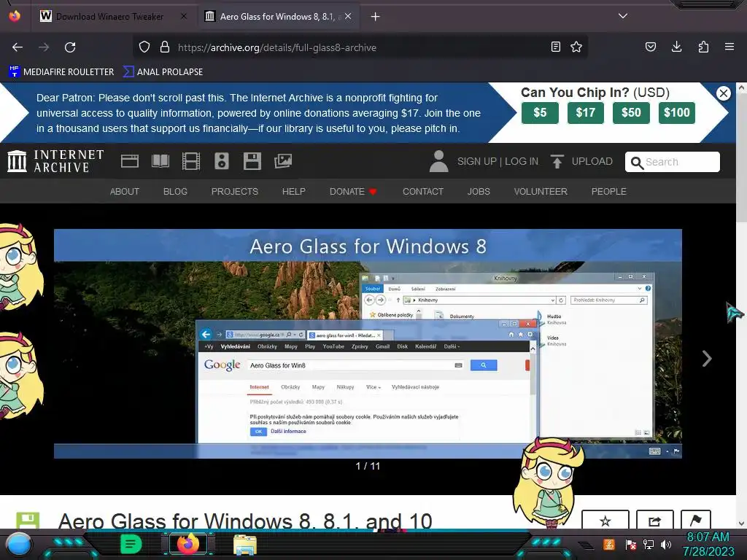
Task: Open File Explorer from taskbar
Action: pos(245,544)
